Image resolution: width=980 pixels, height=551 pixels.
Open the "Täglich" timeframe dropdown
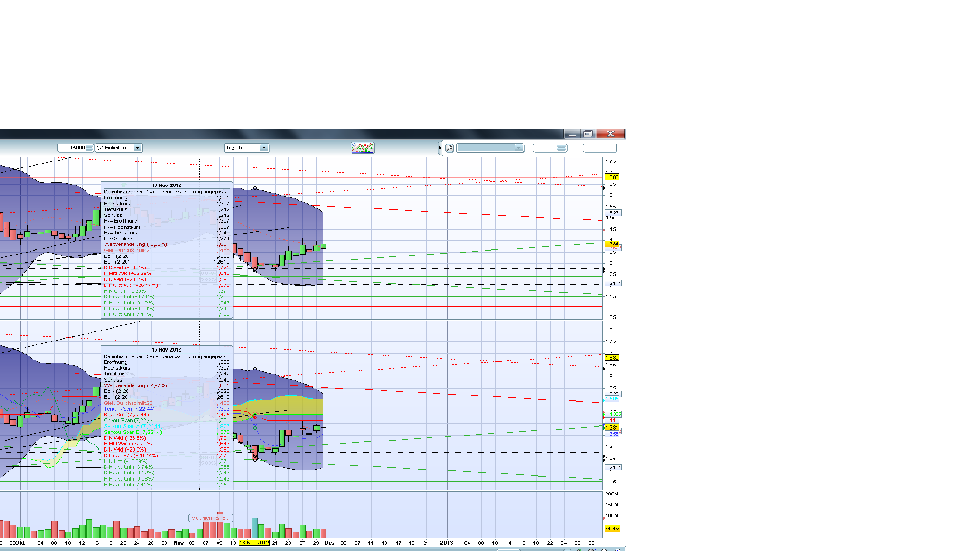[264, 148]
